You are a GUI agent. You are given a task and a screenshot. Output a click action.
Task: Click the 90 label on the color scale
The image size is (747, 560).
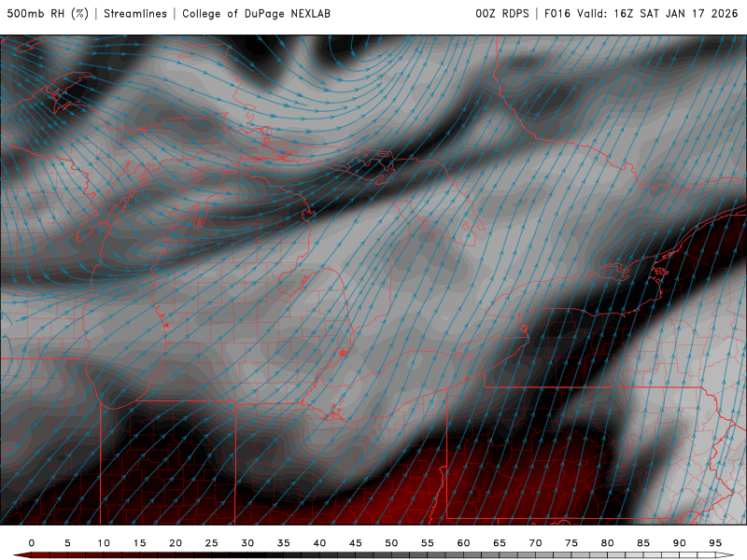(x=680, y=543)
